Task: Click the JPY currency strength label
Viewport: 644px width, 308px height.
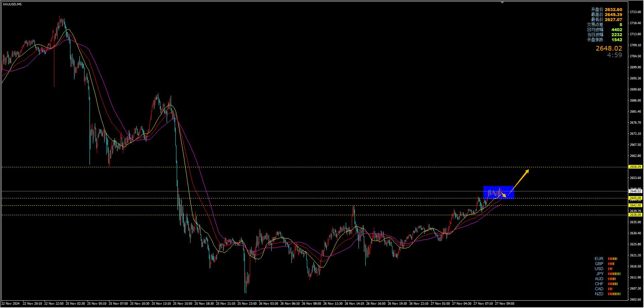Action: (600, 274)
